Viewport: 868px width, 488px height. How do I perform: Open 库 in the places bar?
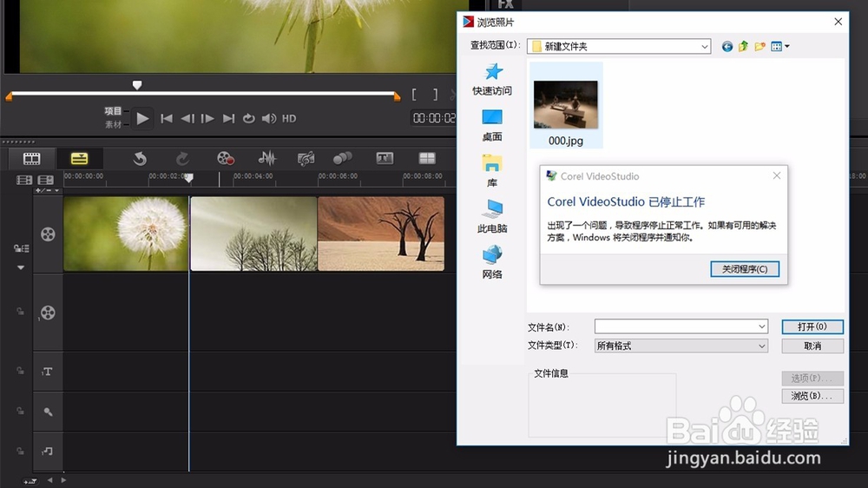491,171
